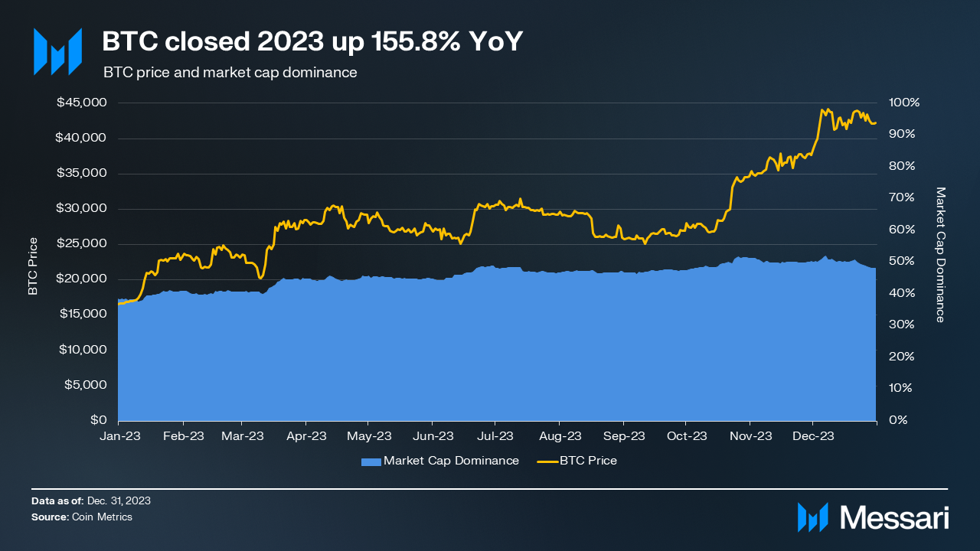Click the "Jul-23" month label
The width and height of the screenshot is (980, 551).
pos(495,436)
